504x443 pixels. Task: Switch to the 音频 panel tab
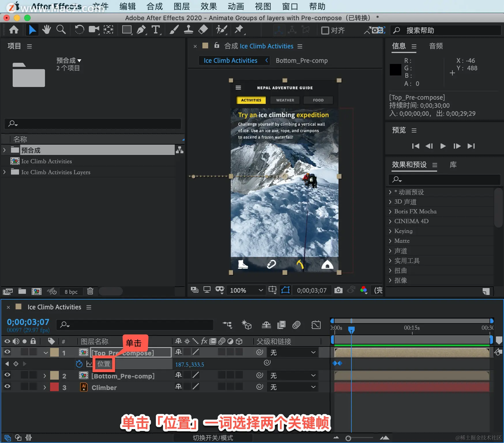(436, 46)
